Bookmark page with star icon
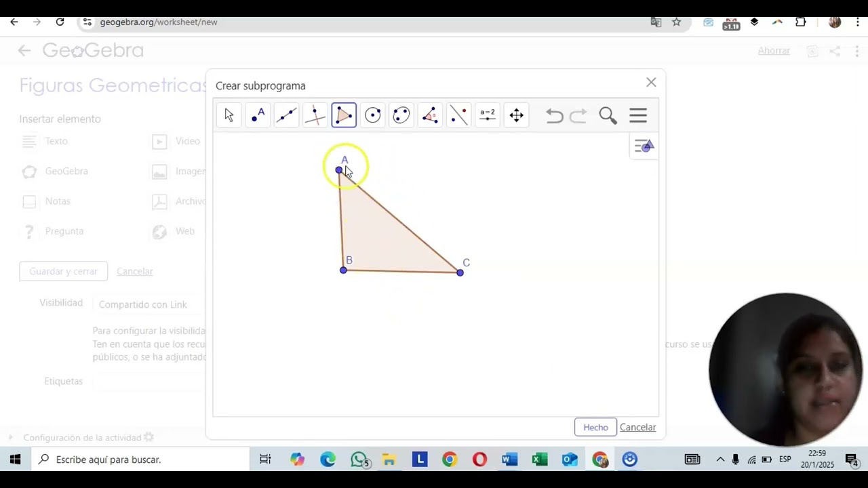The image size is (868, 488). pos(676,22)
